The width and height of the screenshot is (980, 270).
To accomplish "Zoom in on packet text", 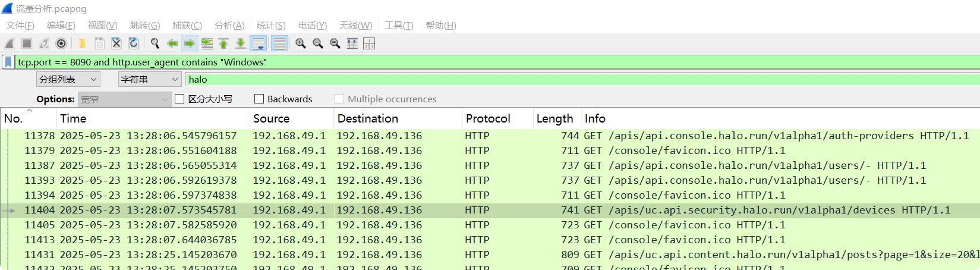I will pyautogui.click(x=301, y=43).
